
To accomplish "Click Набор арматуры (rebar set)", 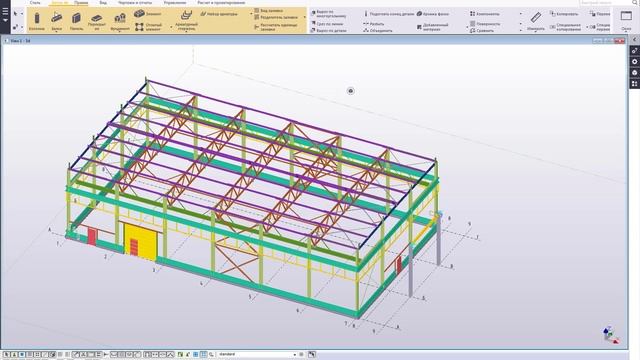I will point(219,14).
